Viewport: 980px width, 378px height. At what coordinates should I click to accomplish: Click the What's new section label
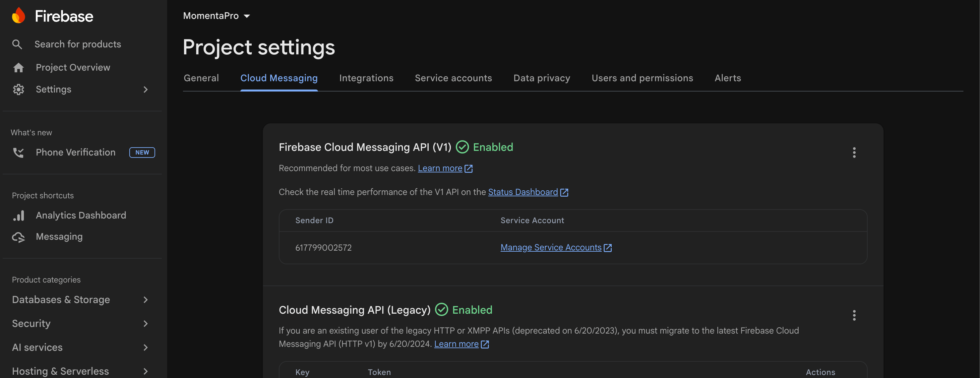click(31, 133)
